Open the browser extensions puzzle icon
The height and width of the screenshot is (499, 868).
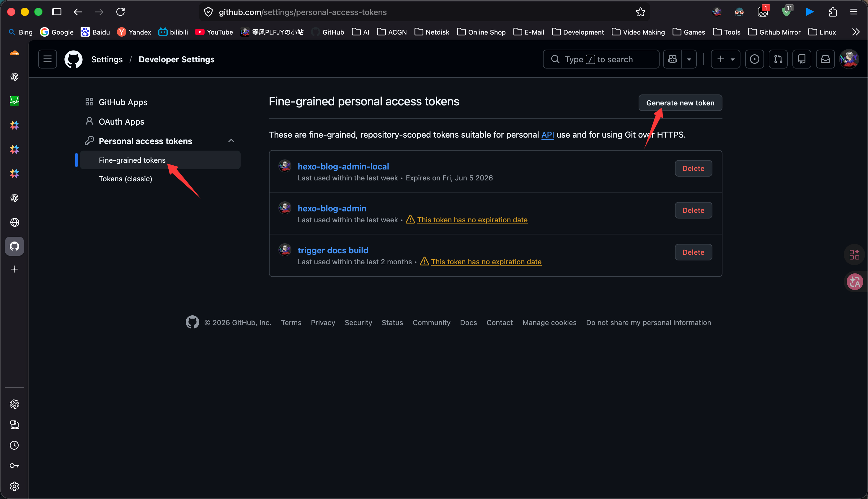tap(833, 12)
